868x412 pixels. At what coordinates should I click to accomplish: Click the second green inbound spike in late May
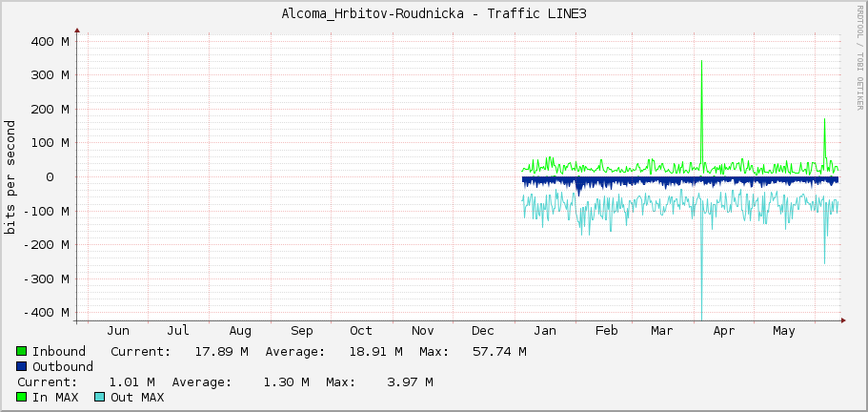coord(824,138)
